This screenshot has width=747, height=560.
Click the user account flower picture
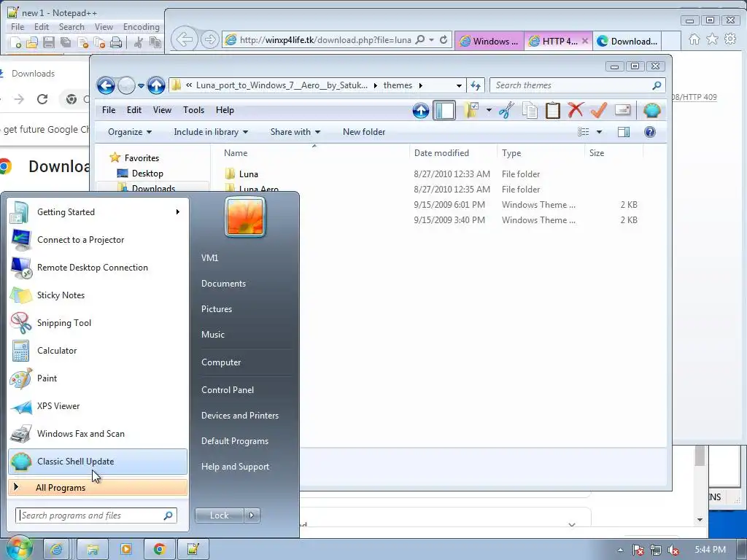point(245,217)
